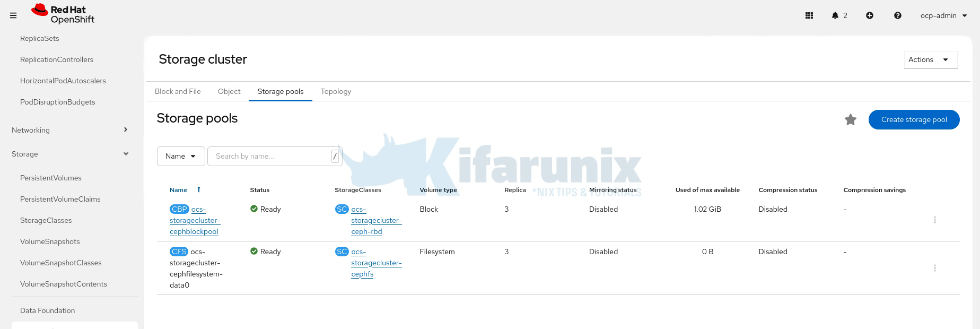Open PersistentVolumeClaims in sidebar
Viewport: 980px width, 329px height.
(60, 199)
